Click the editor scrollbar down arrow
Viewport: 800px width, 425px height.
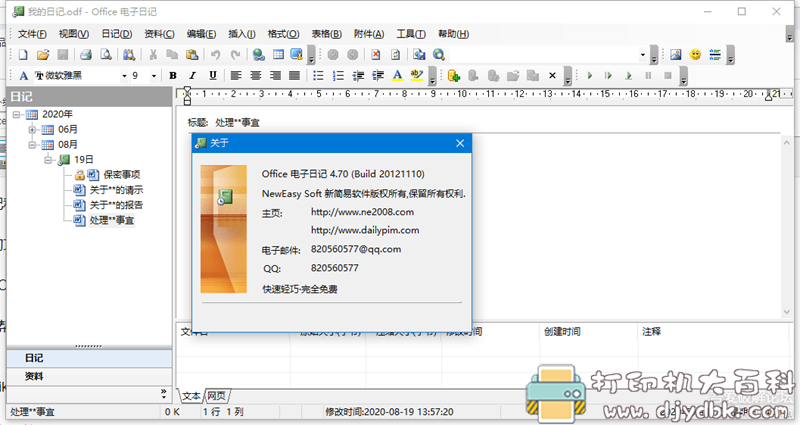point(786,311)
